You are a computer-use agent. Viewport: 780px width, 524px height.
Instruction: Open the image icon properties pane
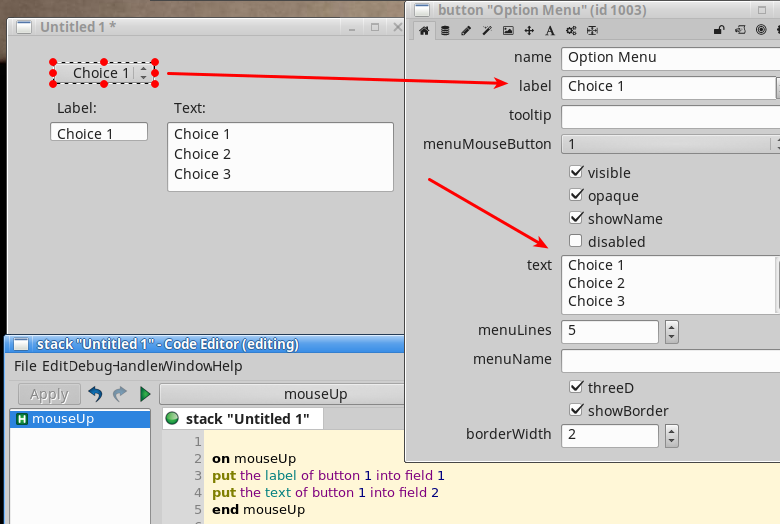(508, 31)
